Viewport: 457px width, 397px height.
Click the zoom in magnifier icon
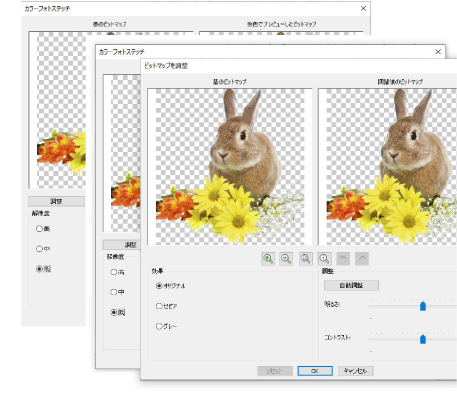tap(268, 259)
